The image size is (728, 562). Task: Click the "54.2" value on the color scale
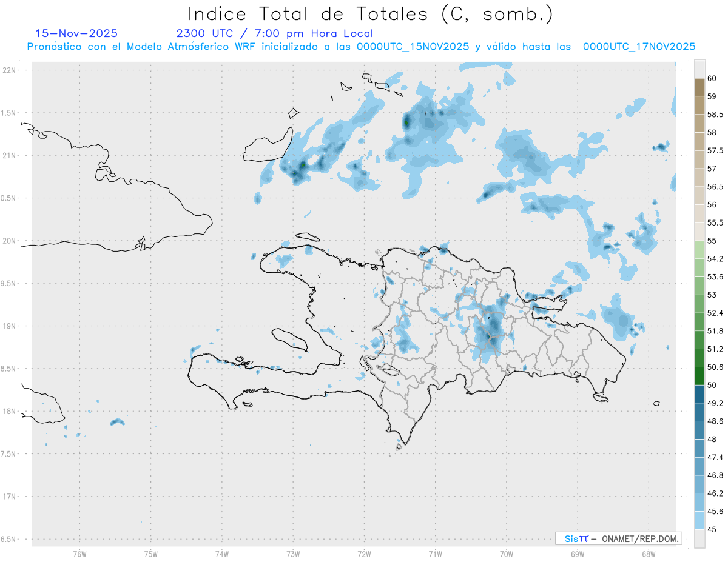[x=715, y=259]
